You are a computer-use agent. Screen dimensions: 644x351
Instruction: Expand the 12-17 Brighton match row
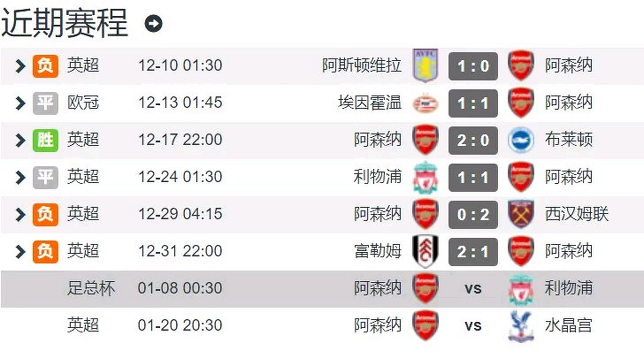[20, 140]
